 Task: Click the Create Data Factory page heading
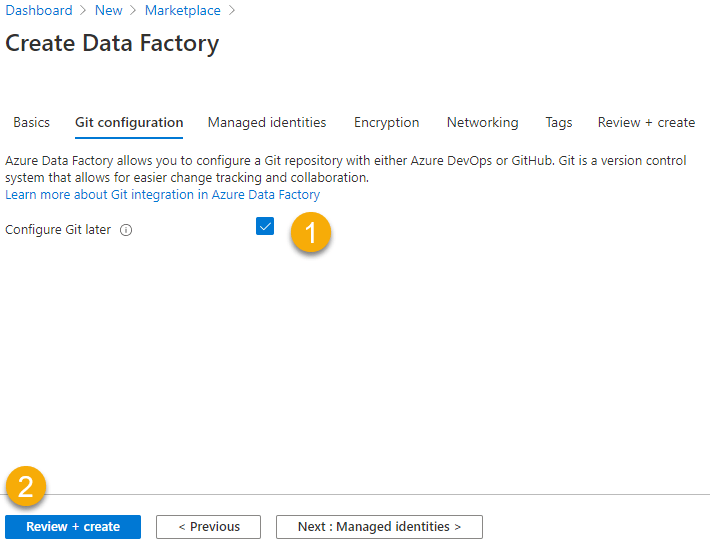[112, 44]
